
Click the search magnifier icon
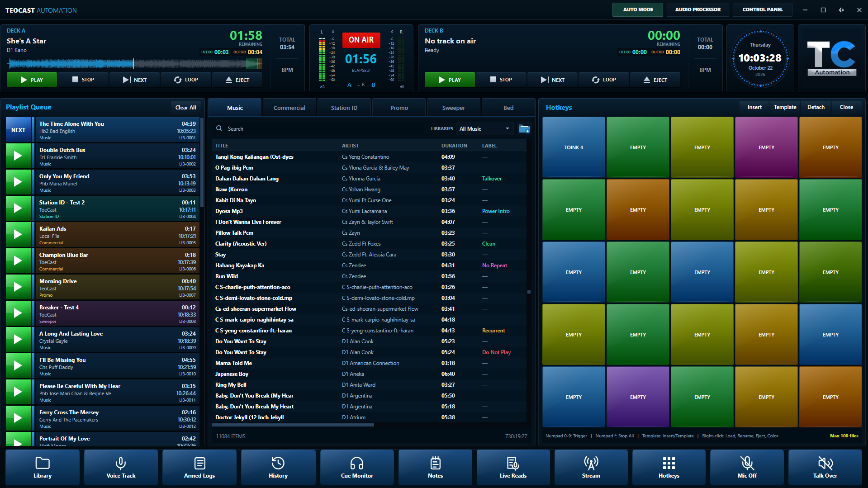(x=219, y=128)
